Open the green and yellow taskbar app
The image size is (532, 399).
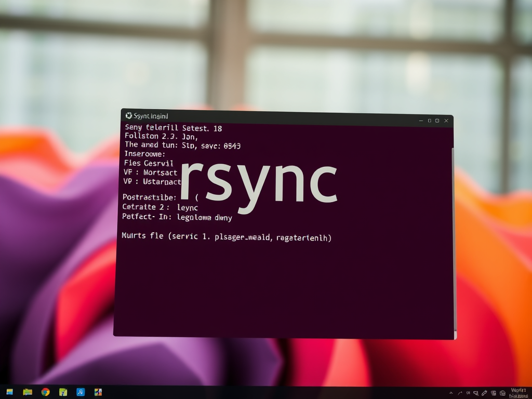[63, 392]
